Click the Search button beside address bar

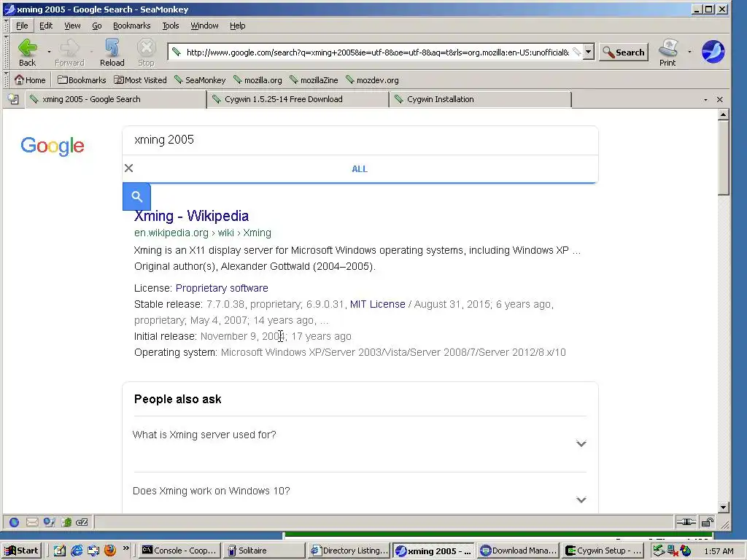(624, 52)
